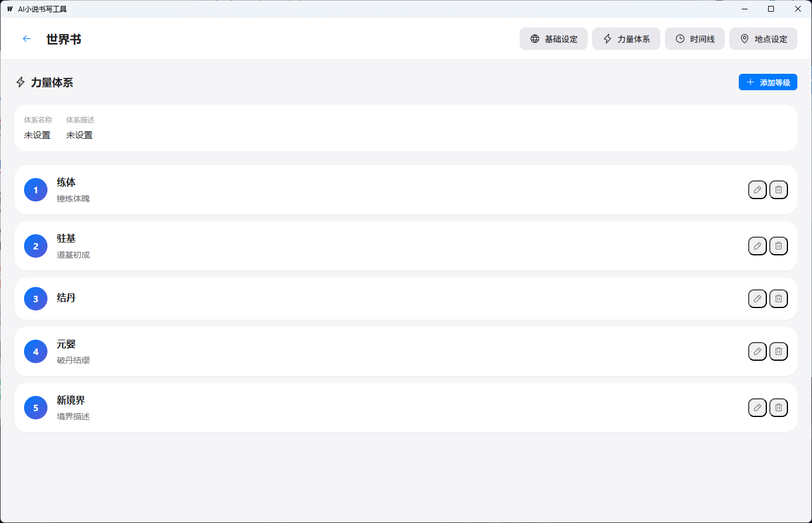This screenshot has width=812, height=523.
Task: Switch to the 基础设定 tab
Action: (x=553, y=39)
